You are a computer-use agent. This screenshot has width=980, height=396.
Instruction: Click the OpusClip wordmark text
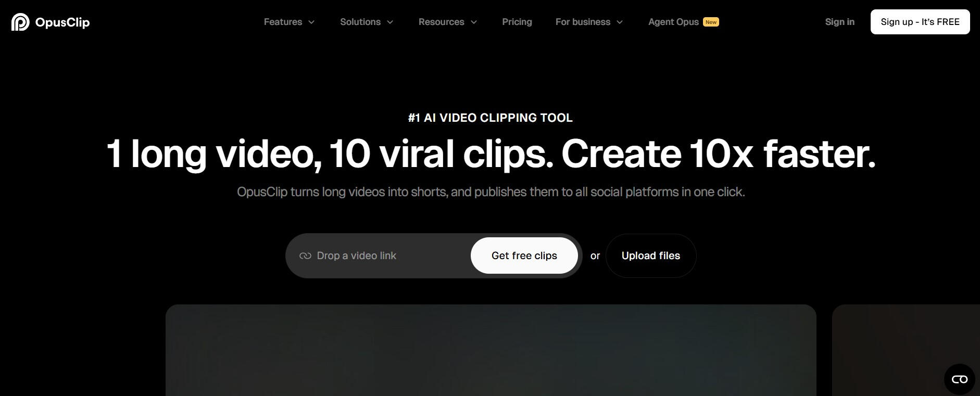coord(62,22)
